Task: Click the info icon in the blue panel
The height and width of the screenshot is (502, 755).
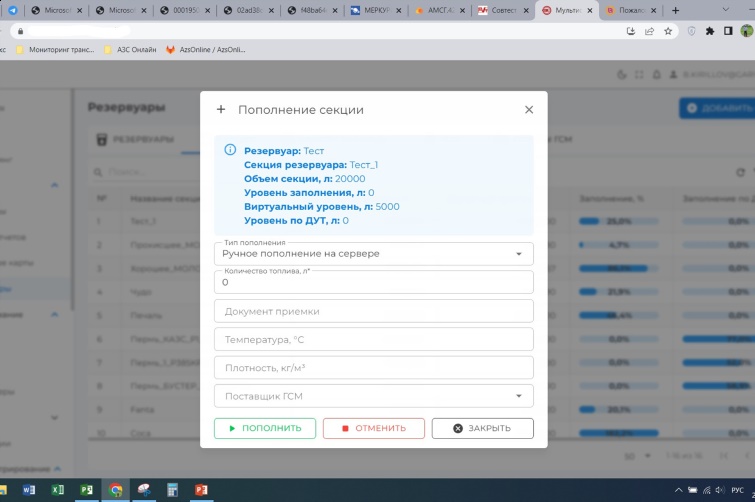Action: click(x=230, y=150)
